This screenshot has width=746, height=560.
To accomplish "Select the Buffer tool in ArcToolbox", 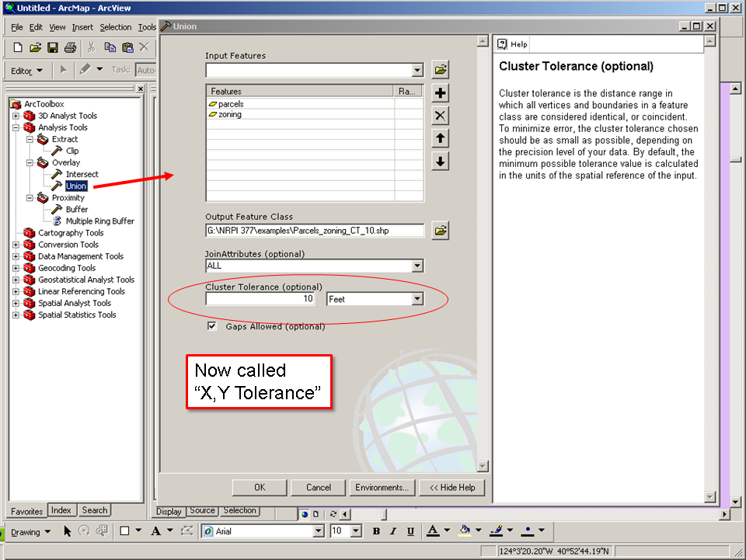I will (x=77, y=209).
